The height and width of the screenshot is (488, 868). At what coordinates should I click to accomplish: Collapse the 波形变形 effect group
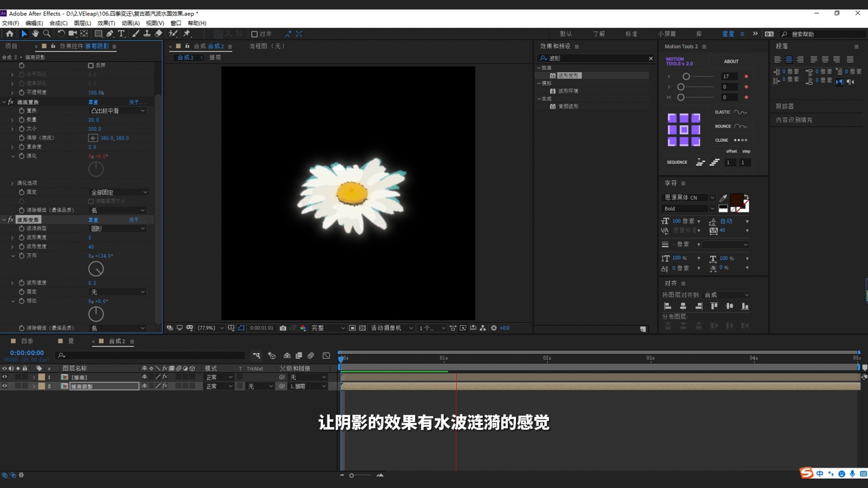point(4,220)
